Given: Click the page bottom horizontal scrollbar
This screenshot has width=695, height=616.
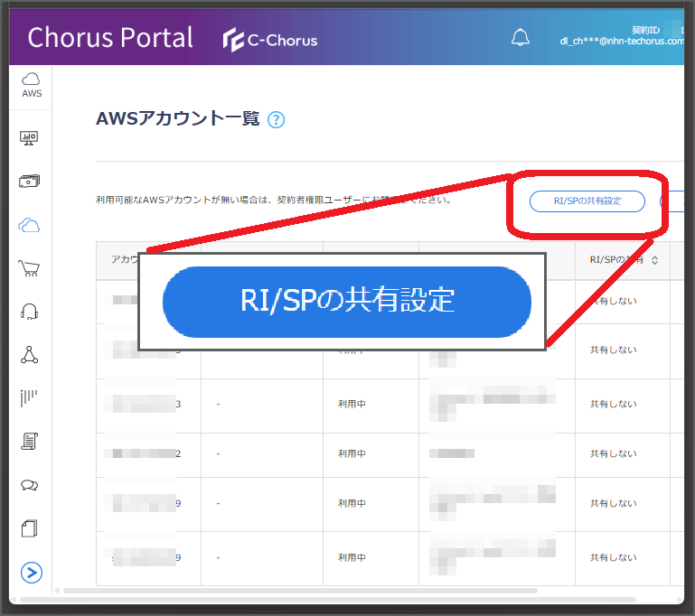Looking at the screenshot, I should click(x=328, y=600).
